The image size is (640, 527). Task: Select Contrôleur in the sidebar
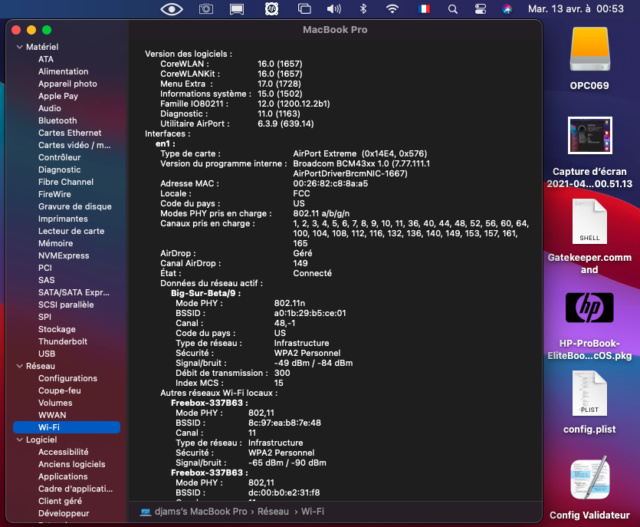pos(59,157)
